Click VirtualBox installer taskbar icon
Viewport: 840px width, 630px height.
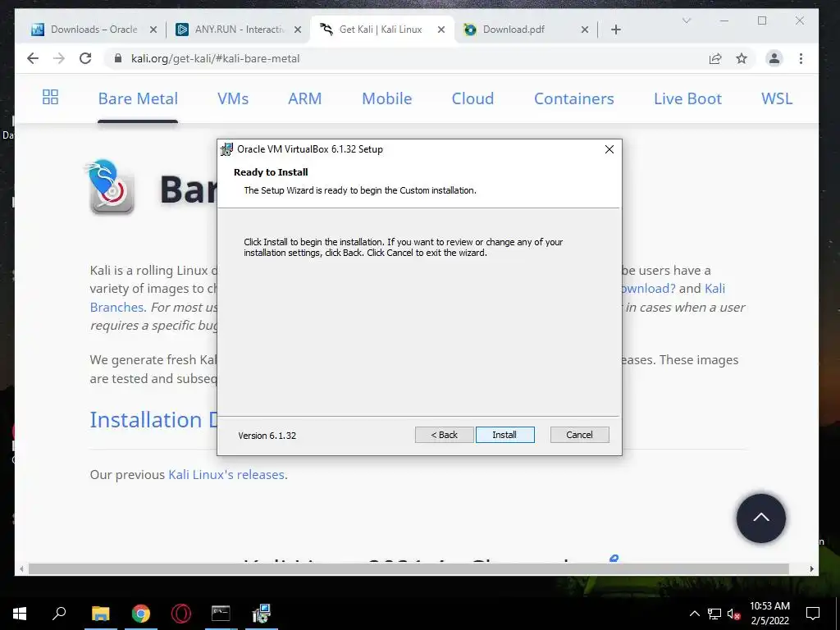point(262,614)
